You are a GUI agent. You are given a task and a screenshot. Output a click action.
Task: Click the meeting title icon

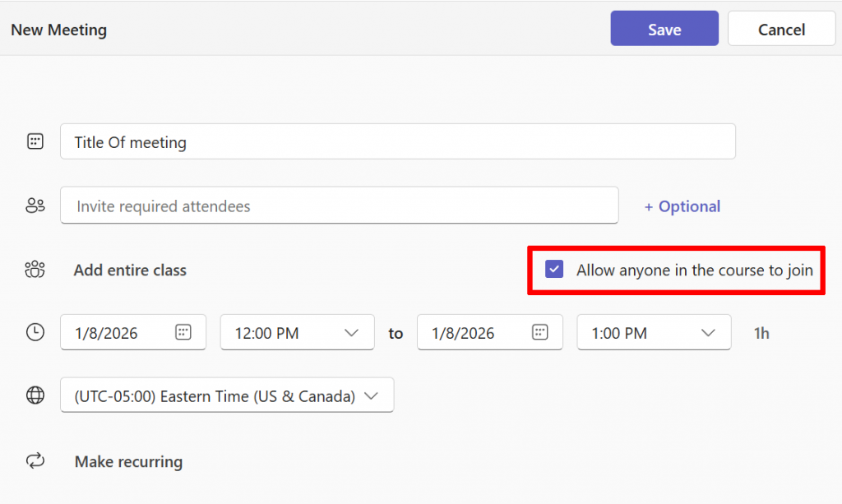(35, 141)
